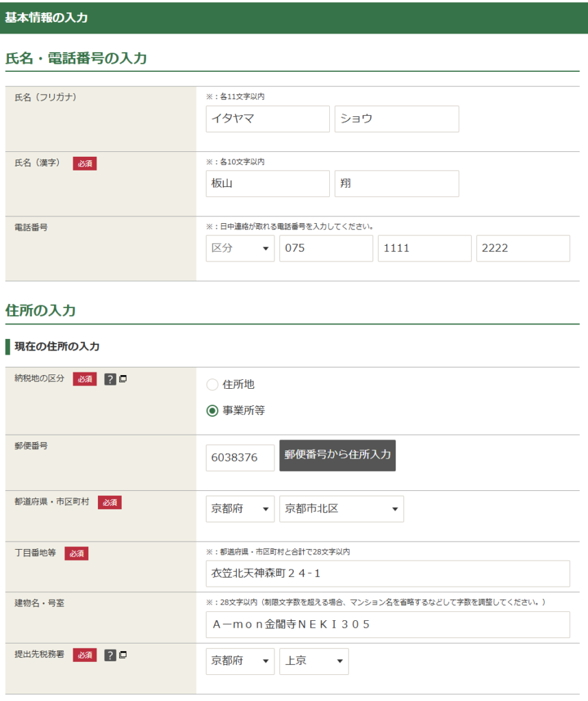
Task: Expand the 京都市北区 city dropdown
Action: click(341, 509)
